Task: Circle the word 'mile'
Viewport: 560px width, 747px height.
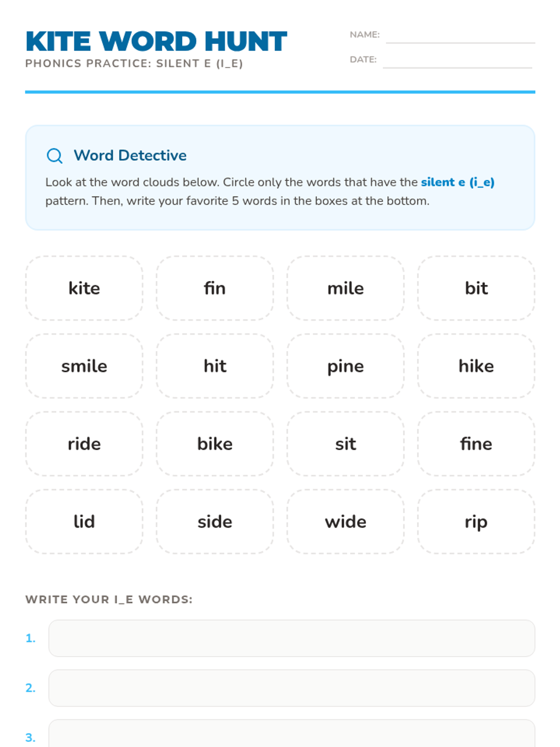Action: [x=345, y=288]
